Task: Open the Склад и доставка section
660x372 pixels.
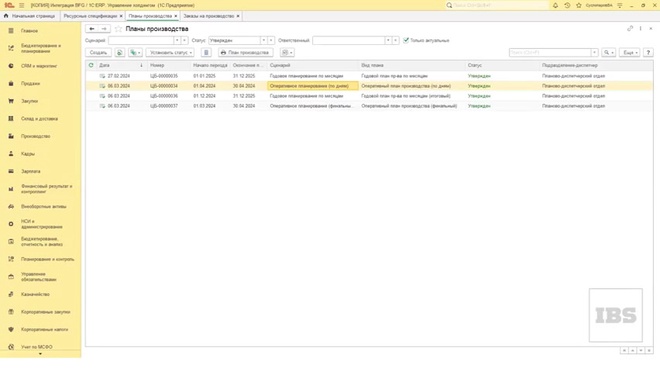Action: [x=40, y=119]
